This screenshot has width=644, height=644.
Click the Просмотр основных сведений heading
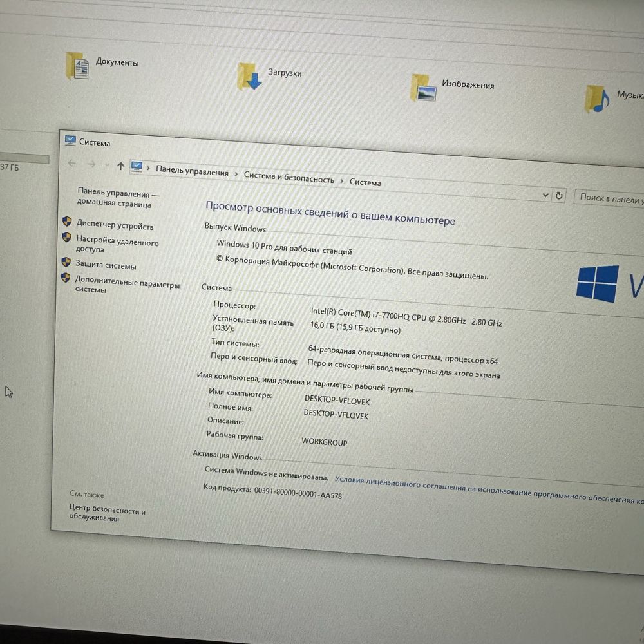pos(330,213)
